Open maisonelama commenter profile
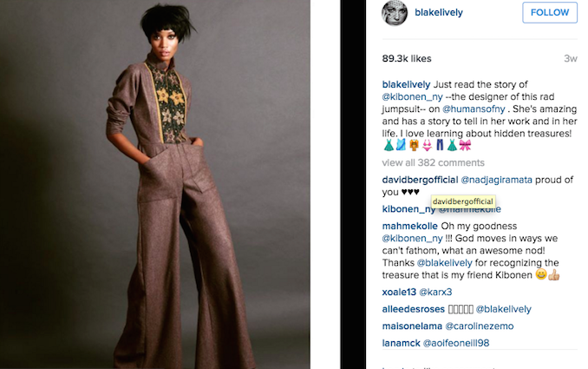This screenshot has width=588, height=369. [412, 326]
